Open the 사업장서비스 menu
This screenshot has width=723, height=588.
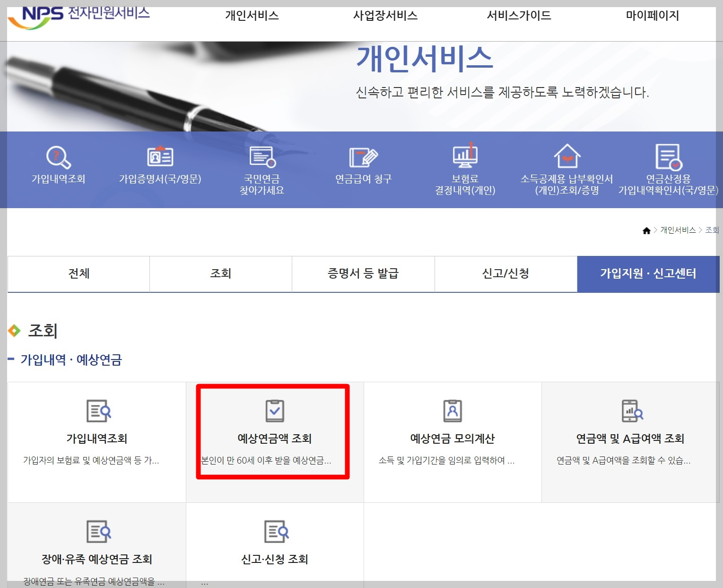coord(385,15)
